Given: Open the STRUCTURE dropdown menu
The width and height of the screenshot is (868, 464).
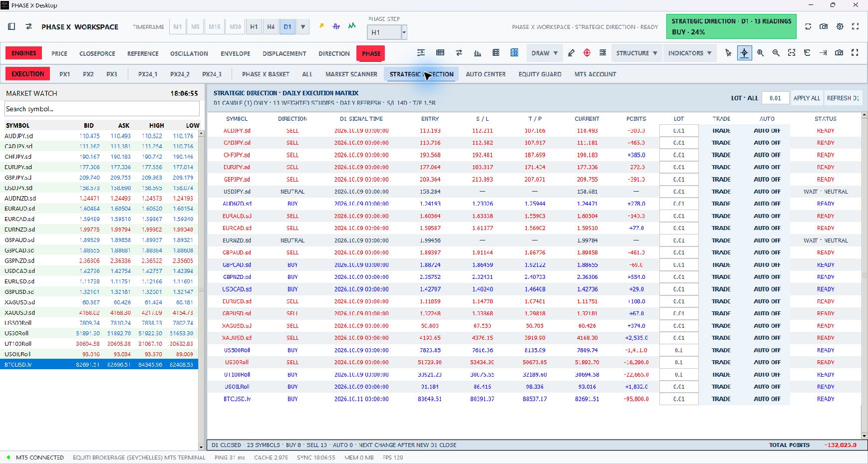Looking at the screenshot, I should point(636,53).
